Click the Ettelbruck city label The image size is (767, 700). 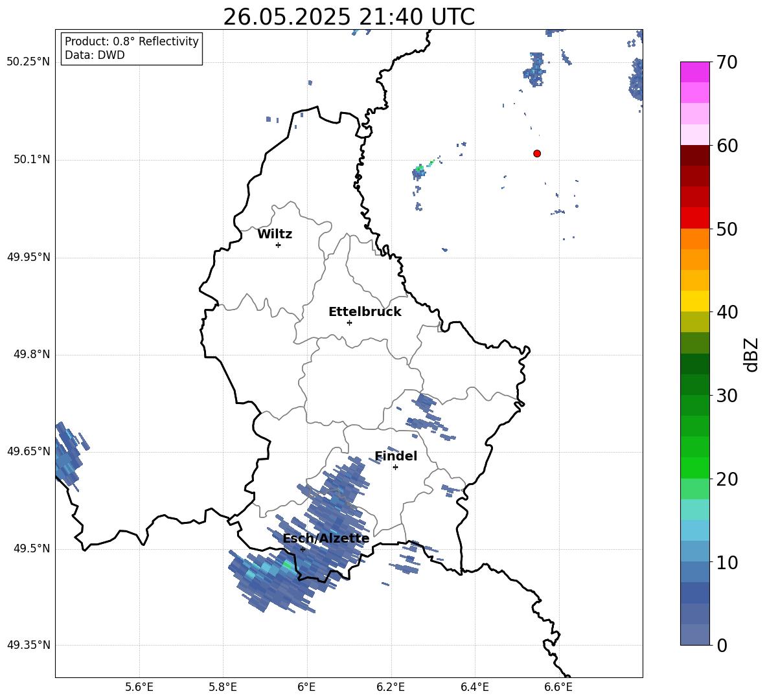coord(365,312)
